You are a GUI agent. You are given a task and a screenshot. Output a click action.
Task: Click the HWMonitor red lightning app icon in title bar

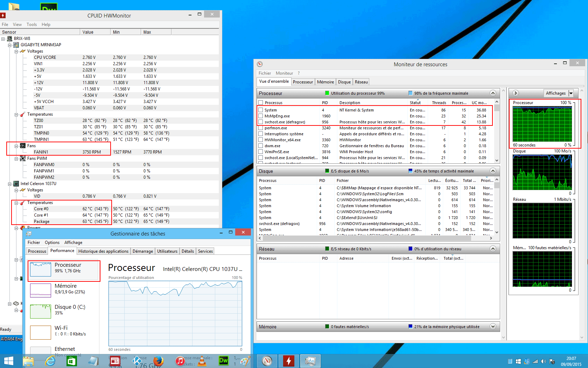tap(2, 15)
